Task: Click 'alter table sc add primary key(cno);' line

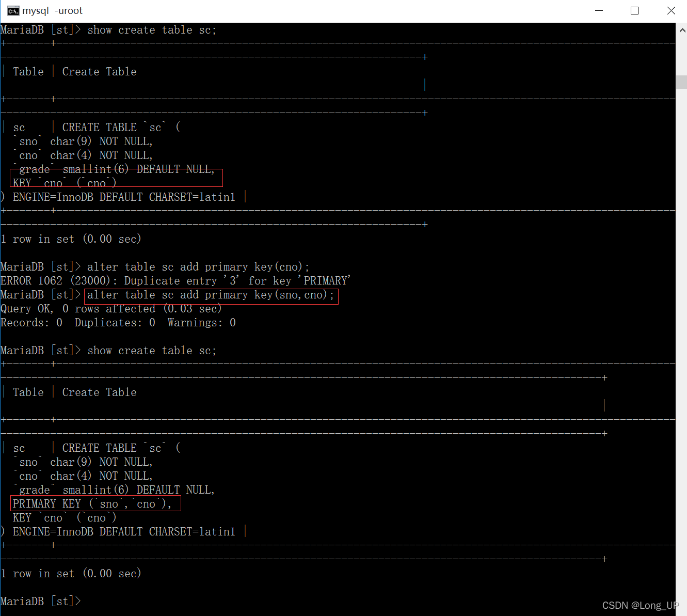Action: point(198,267)
